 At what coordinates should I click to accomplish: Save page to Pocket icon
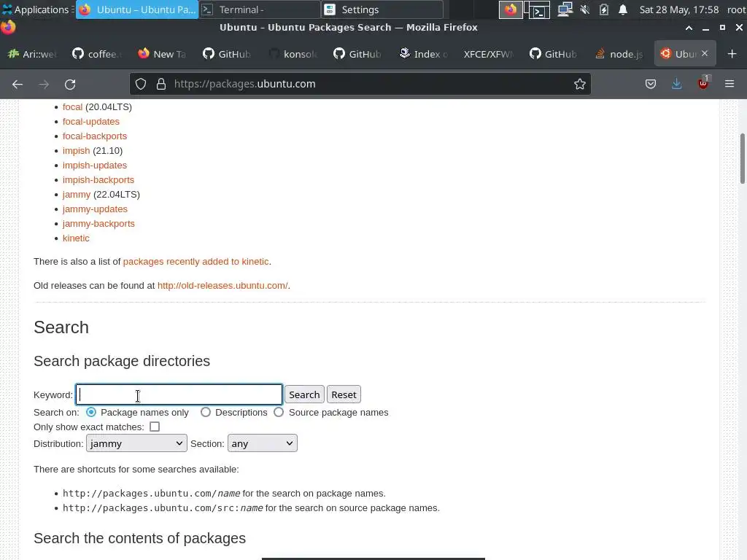click(x=650, y=84)
